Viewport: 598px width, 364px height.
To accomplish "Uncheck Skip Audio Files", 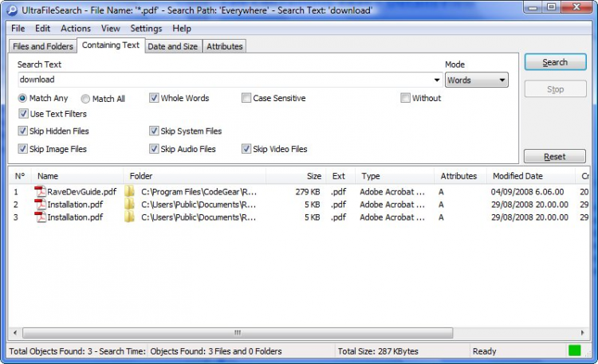I will tap(154, 149).
